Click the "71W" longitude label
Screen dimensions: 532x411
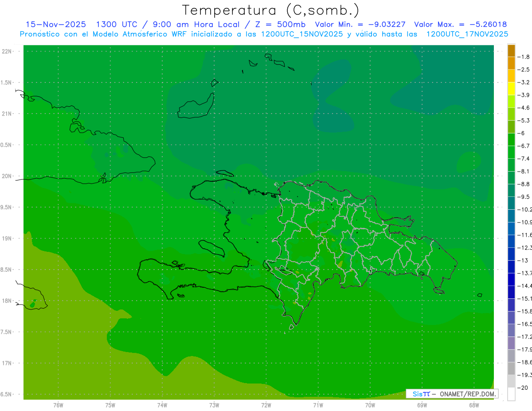click(x=318, y=405)
